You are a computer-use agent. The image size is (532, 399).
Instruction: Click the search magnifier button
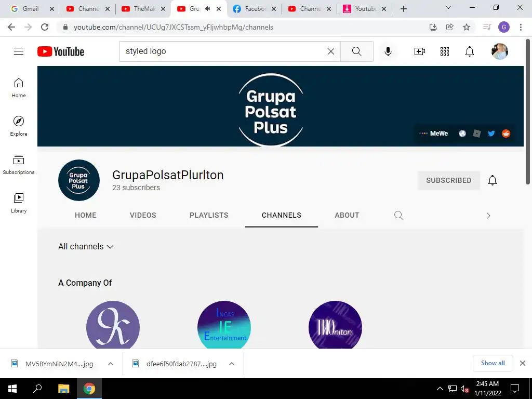[x=356, y=51]
